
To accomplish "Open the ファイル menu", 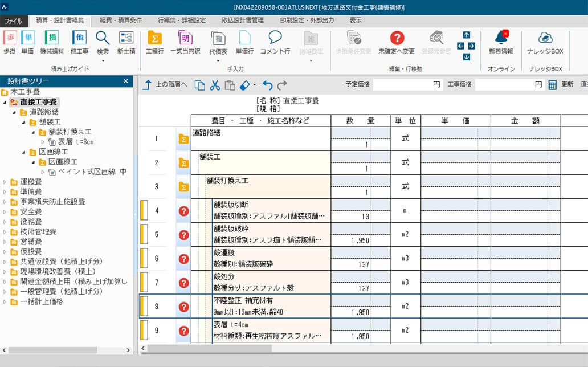I will coord(14,21).
